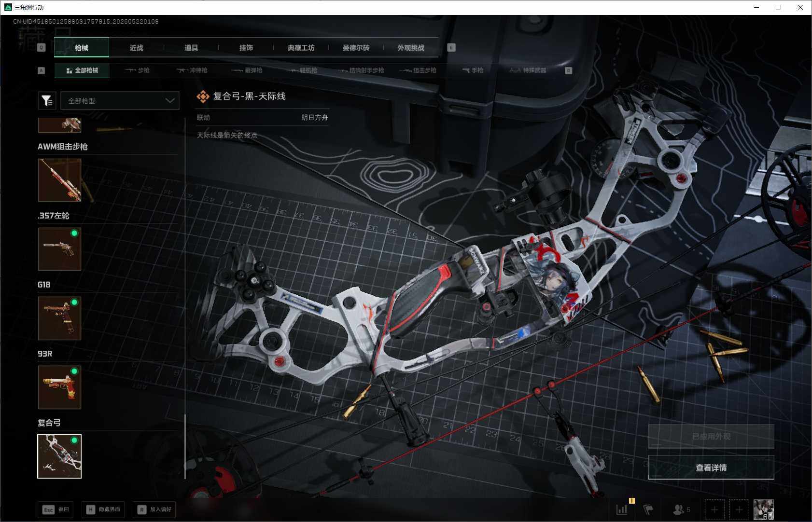Image resolution: width=812 pixels, height=522 pixels.
Task: Click the 天际线是箭矢的终点 description text
Action: 227,135
